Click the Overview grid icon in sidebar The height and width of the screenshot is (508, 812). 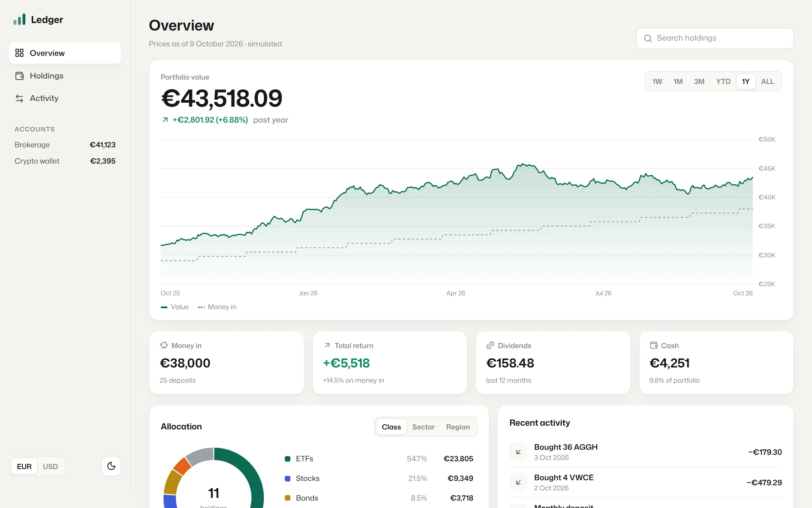click(19, 53)
